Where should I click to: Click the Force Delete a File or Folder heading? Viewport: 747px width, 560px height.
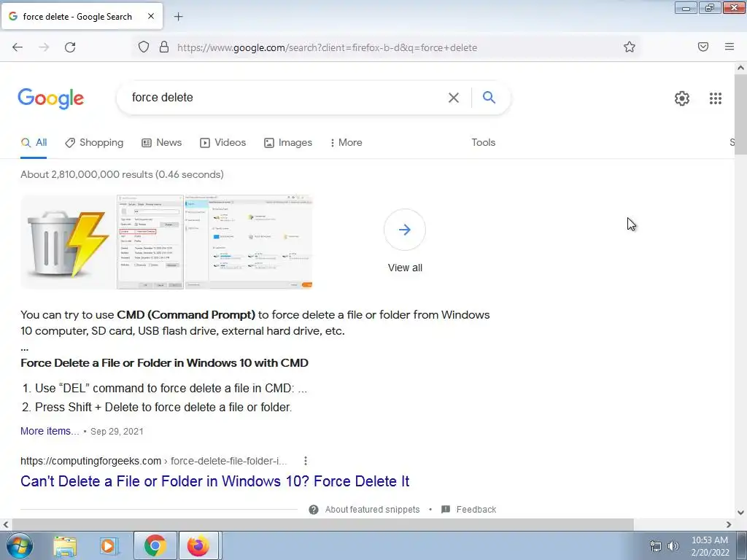[x=164, y=363]
